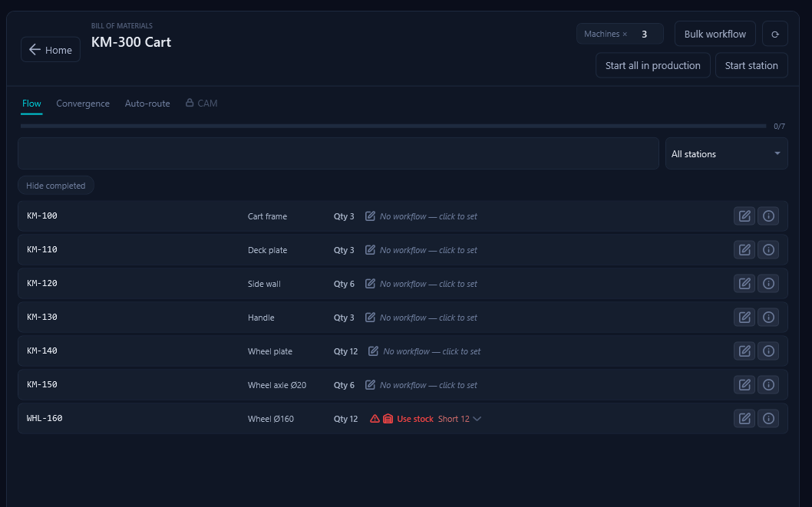Open edit icon for KM-100 Cart frame

pos(744,216)
